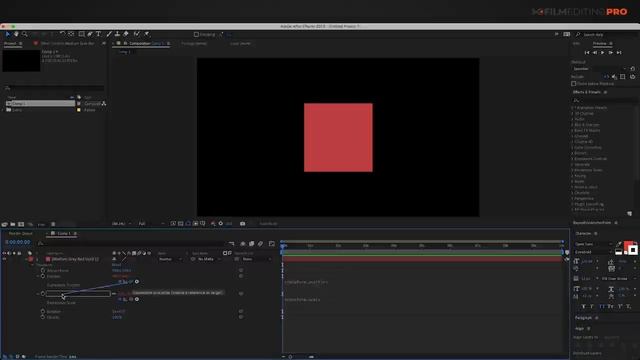Open the No Matte track matte dropdown
The height and width of the screenshot is (360, 640).
[x=208, y=259]
